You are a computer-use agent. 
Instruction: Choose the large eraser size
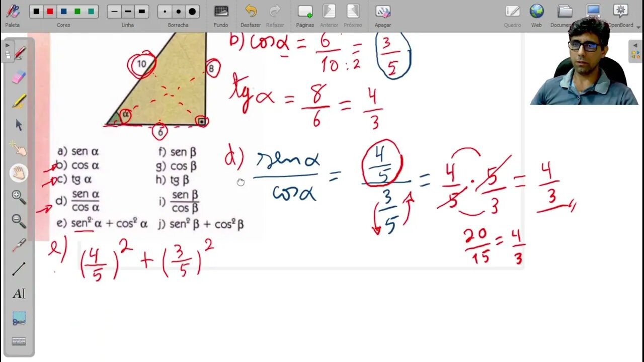pos(192,12)
